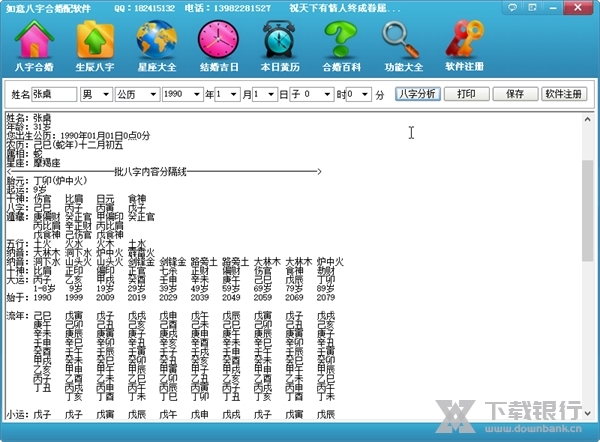600x442 pixels.
Task: Open the 结婚吉日 pink clock icon
Action: pyautogui.click(x=218, y=40)
